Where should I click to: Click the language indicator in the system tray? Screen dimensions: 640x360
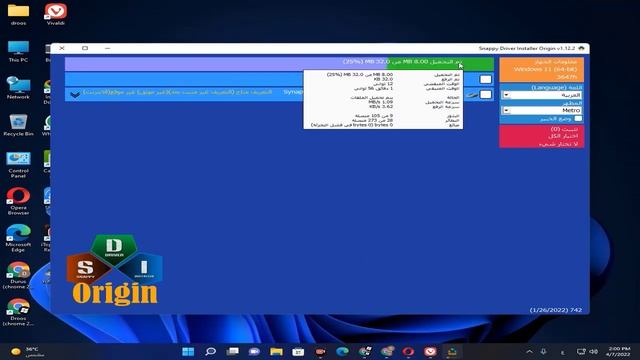(x=563, y=352)
